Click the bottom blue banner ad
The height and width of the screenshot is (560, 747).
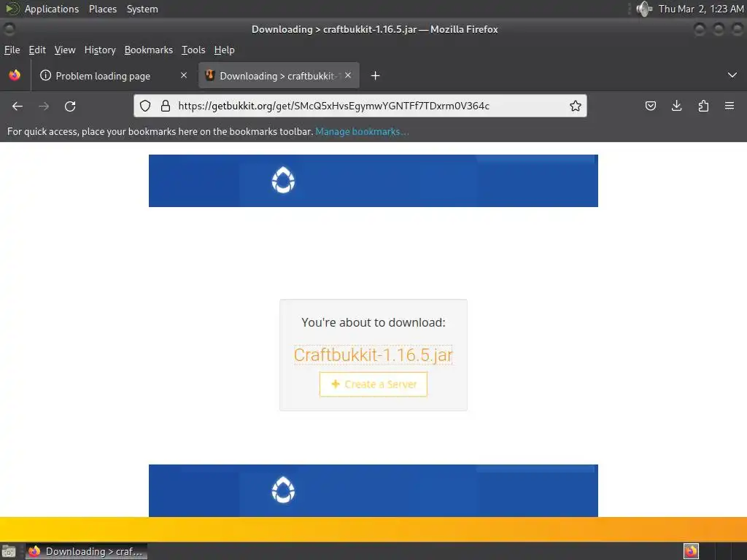[x=373, y=491]
